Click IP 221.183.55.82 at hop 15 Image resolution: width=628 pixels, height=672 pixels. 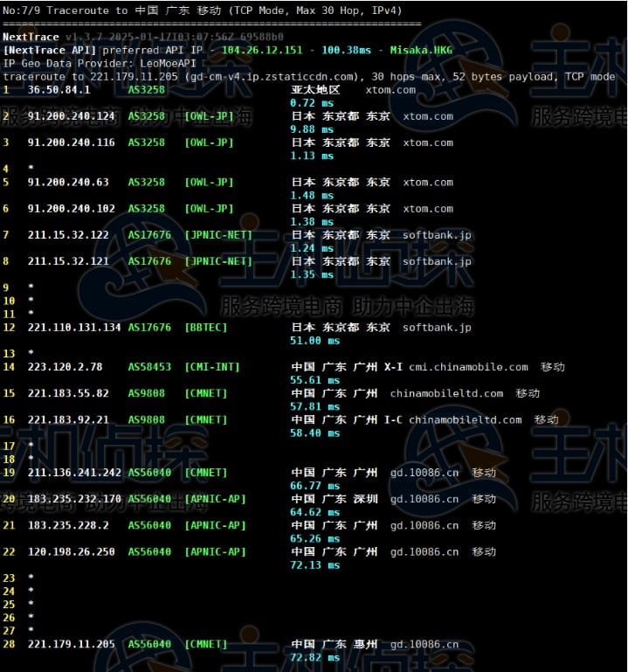[68, 393]
